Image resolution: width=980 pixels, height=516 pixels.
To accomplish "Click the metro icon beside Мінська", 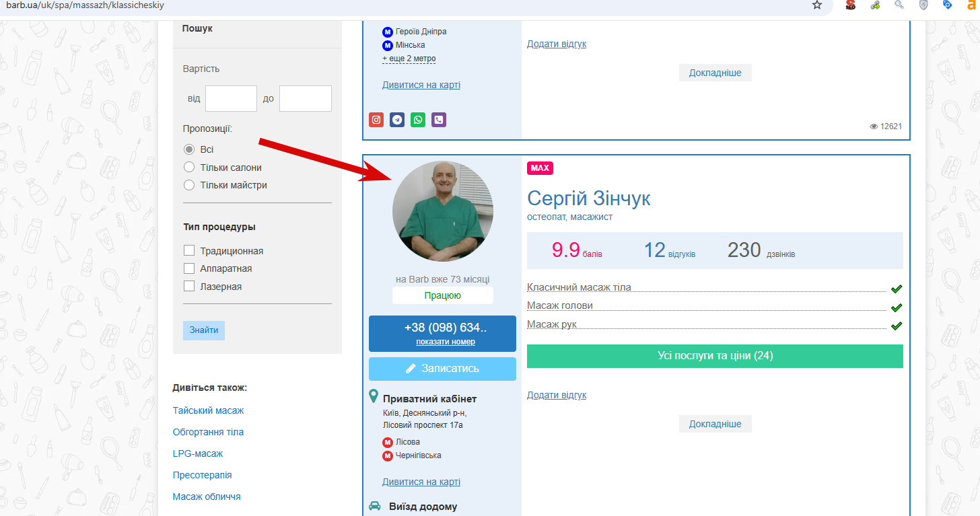I will (388, 46).
